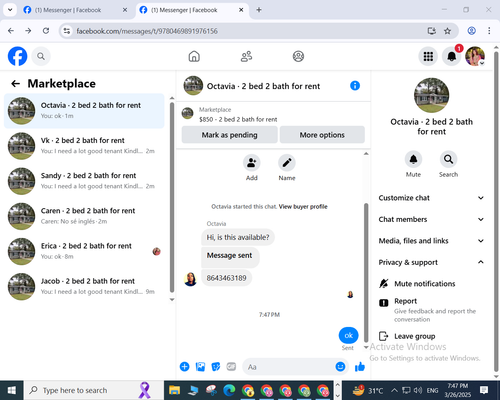The width and height of the screenshot is (500, 400).
Task: Open Edge from the Windows taskbar
Action: click(229, 390)
